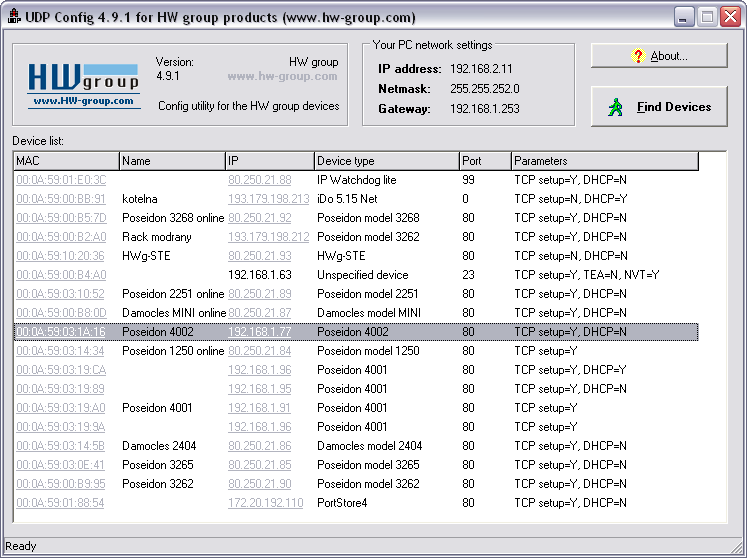Minimize the UDP Config window

pyautogui.click(x=684, y=17)
